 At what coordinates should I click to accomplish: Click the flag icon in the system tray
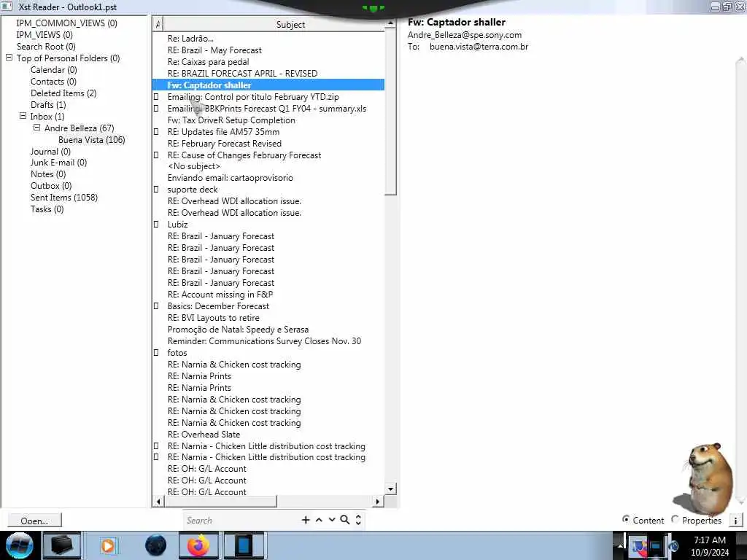[638, 545]
